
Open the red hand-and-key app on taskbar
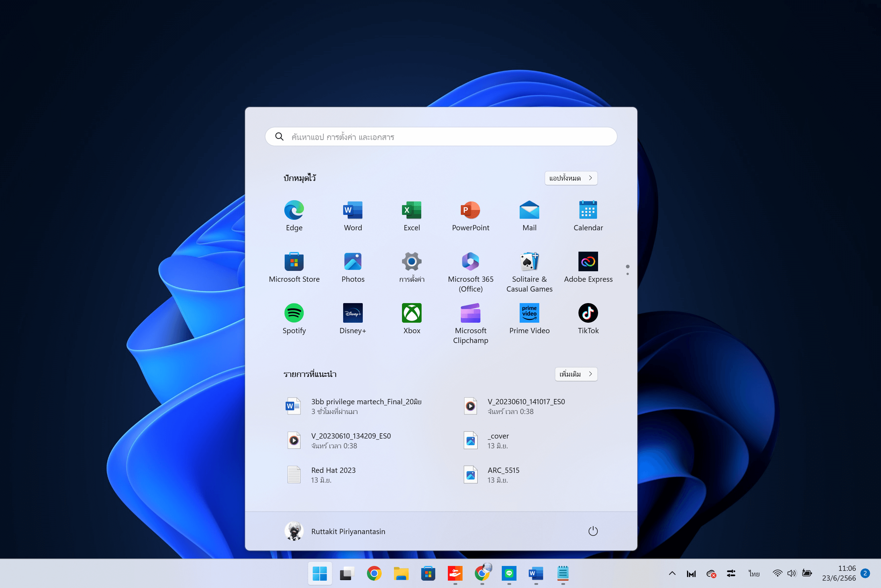click(x=455, y=573)
